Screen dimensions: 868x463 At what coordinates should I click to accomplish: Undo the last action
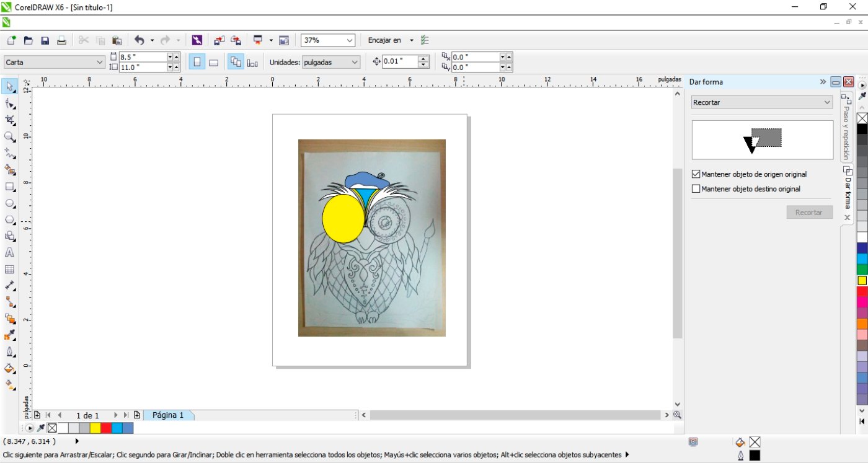tap(139, 40)
